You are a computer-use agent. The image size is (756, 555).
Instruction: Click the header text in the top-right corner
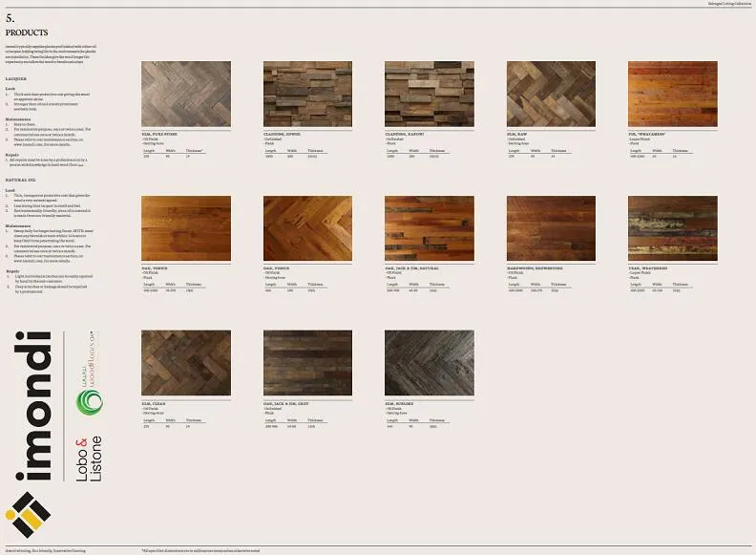coord(729,4)
